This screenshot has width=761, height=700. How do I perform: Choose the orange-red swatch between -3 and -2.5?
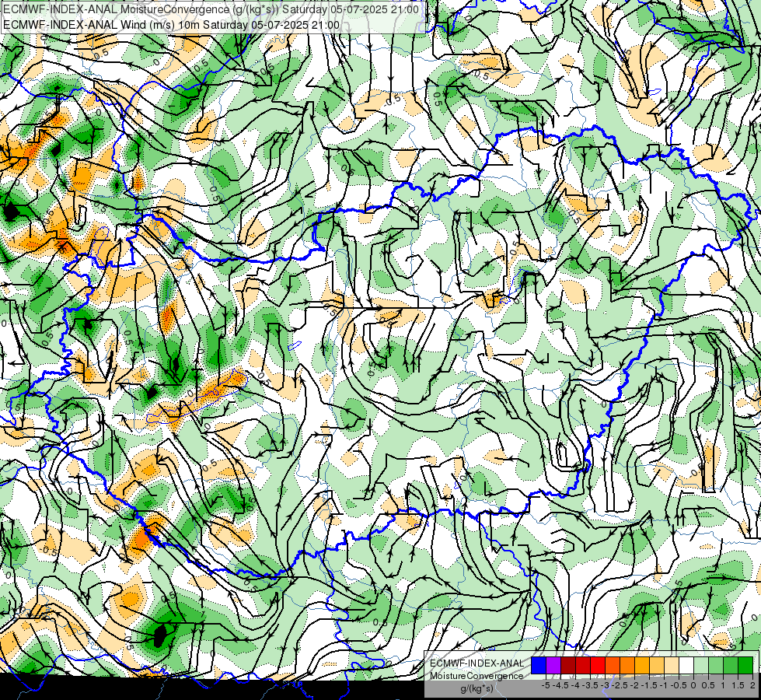(x=613, y=666)
